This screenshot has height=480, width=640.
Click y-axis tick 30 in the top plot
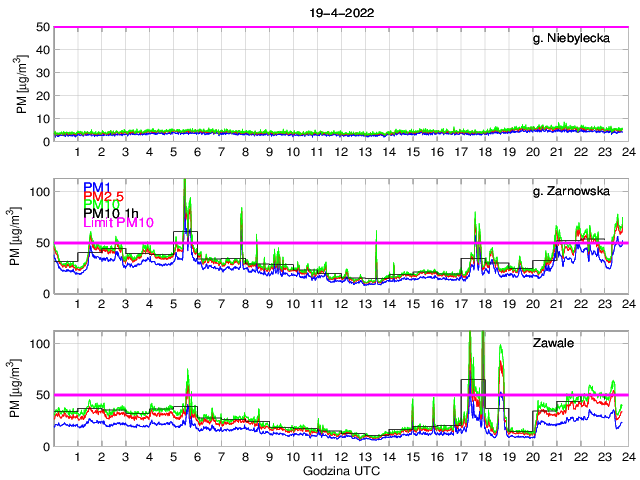42,73
